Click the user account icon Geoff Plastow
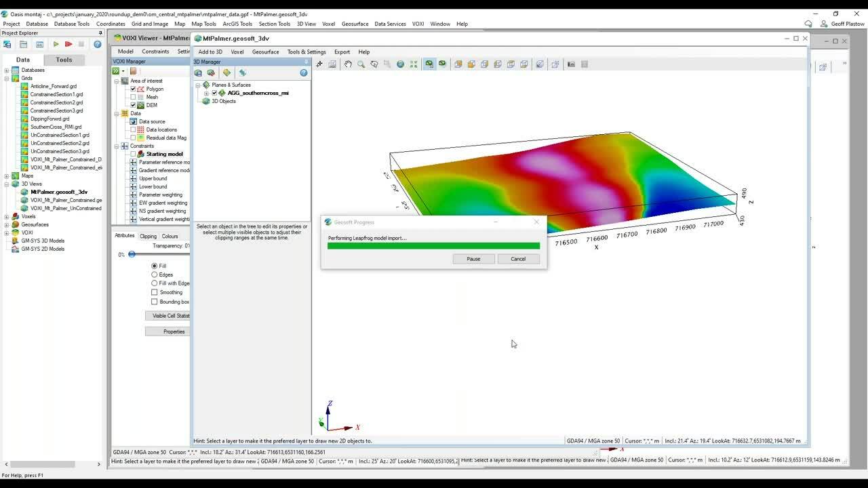The width and height of the screenshot is (868, 488). point(825,24)
